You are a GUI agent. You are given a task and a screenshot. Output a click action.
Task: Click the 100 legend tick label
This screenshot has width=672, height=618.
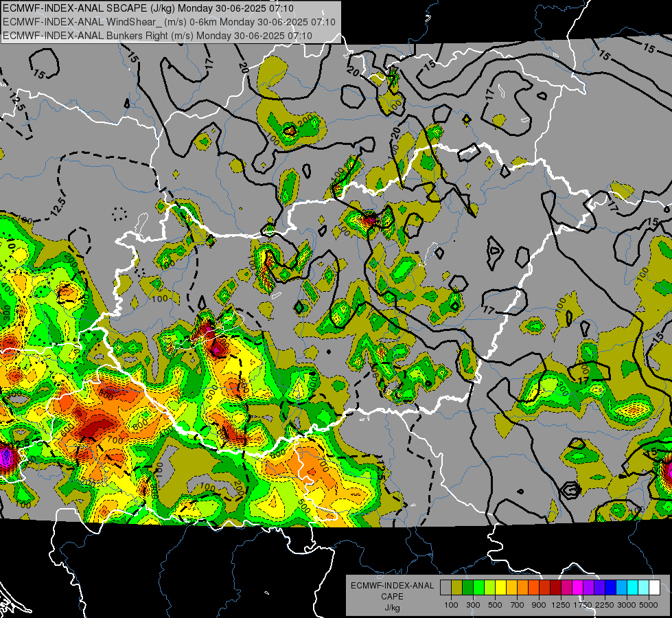click(x=451, y=605)
